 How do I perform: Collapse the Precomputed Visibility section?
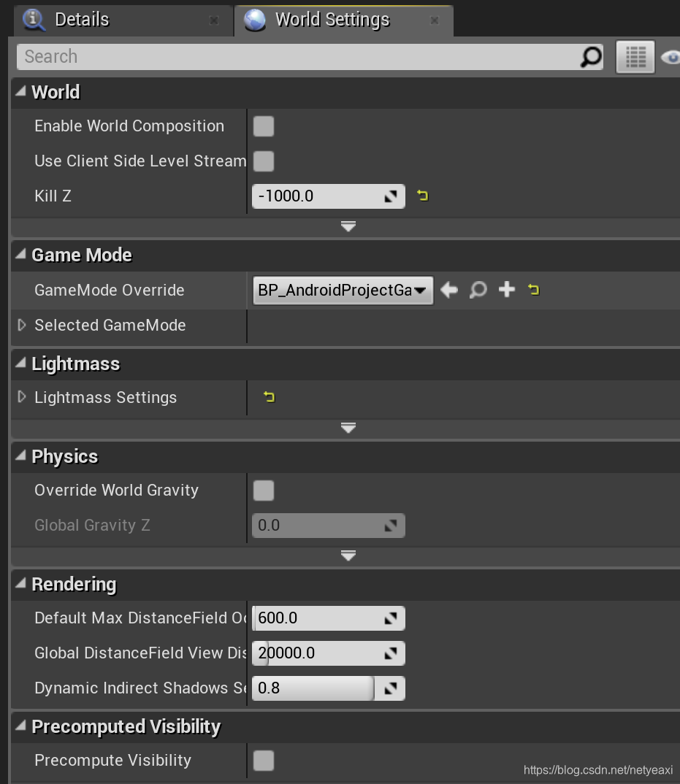(20, 726)
